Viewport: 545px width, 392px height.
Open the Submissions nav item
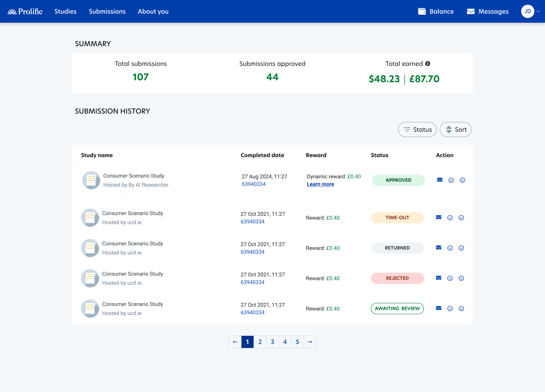tap(107, 11)
